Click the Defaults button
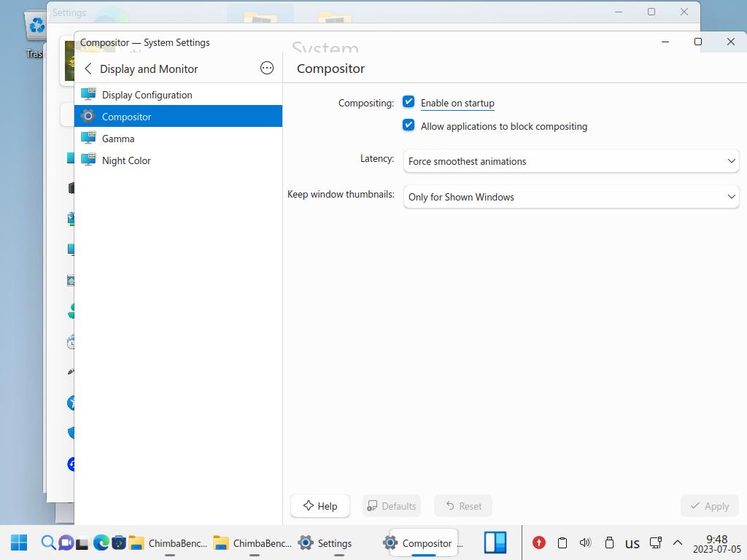 coord(392,506)
